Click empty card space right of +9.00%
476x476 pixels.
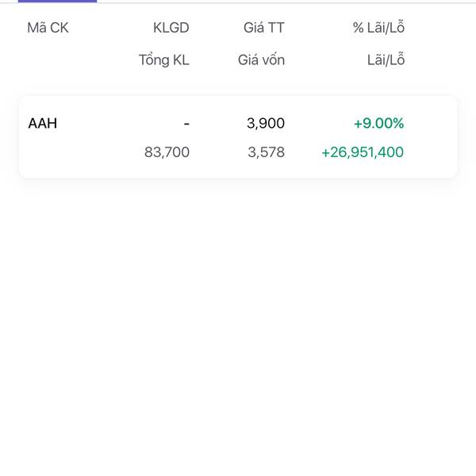[x=431, y=123]
